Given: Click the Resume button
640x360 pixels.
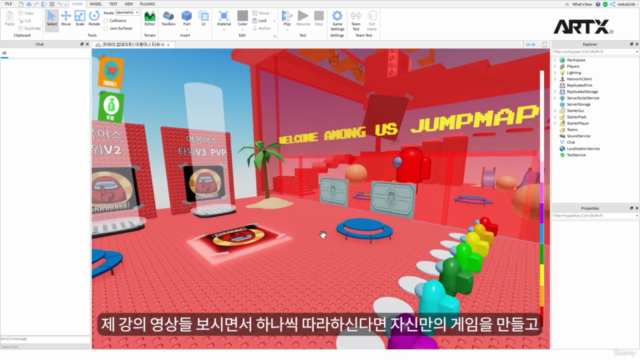Looking at the screenshot, I should 303,18.
